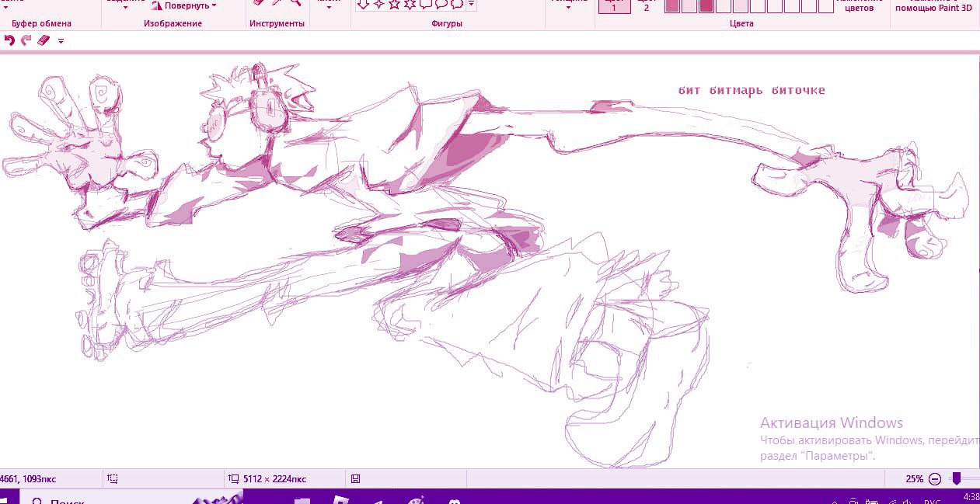The image size is (980, 504).
Task: Pick the oval callout shape
Action: click(x=441, y=4)
